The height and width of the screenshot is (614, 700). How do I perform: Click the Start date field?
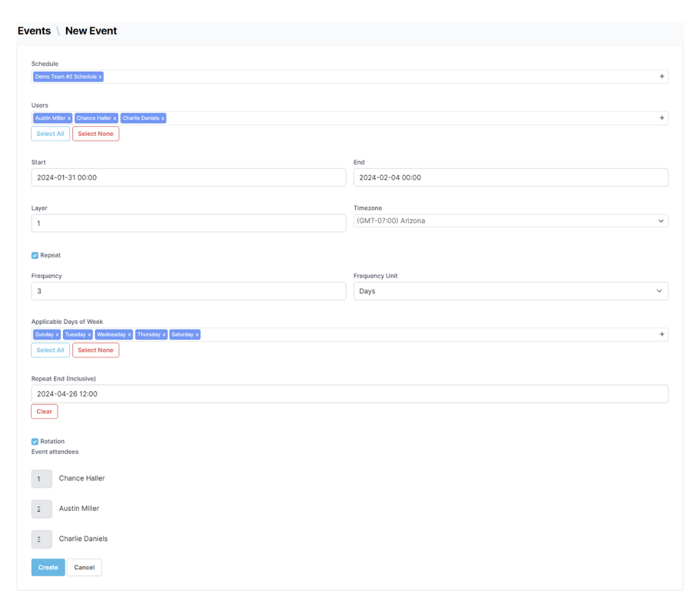pos(189,177)
